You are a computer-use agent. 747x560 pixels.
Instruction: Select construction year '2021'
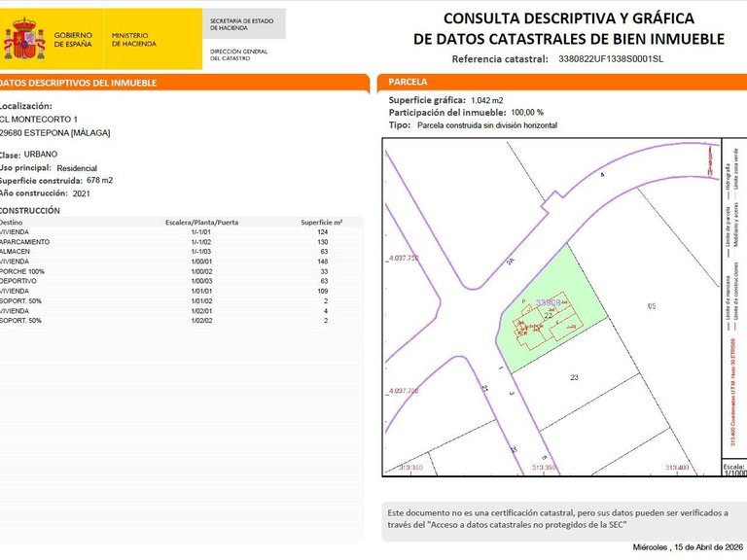point(81,193)
